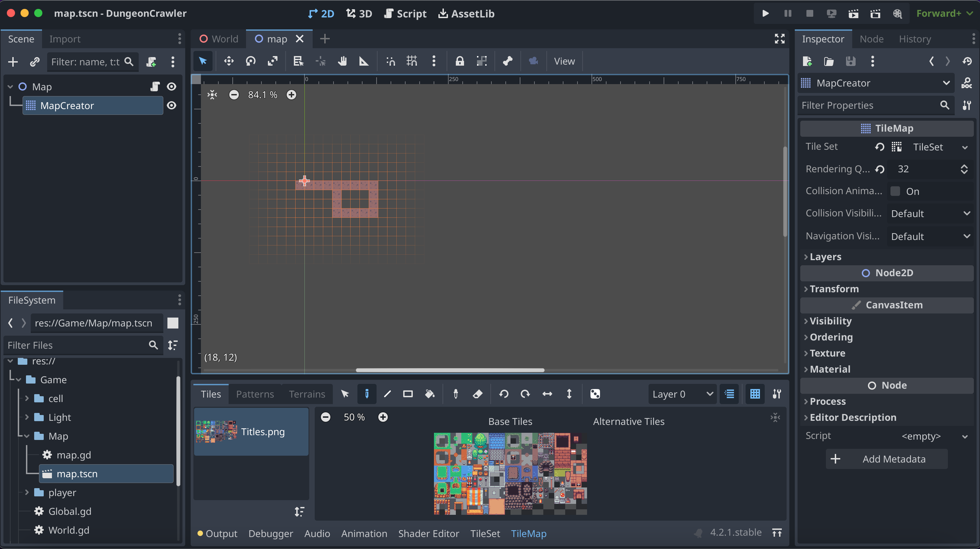Select the Paint tool in TileMap toolbar
Viewport: 980px width, 549px height.
click(366, 394)
